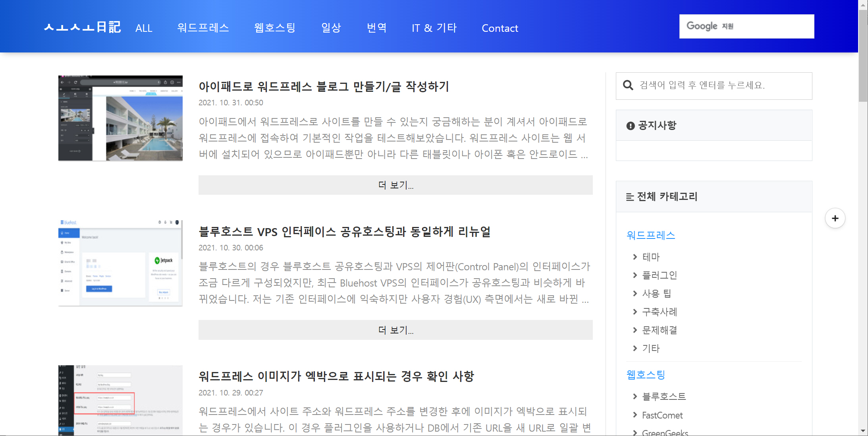The height and width of the screenshot is (436, 868).
Task: Click the chevron next to 테마
Action: (x=635, y=257)
